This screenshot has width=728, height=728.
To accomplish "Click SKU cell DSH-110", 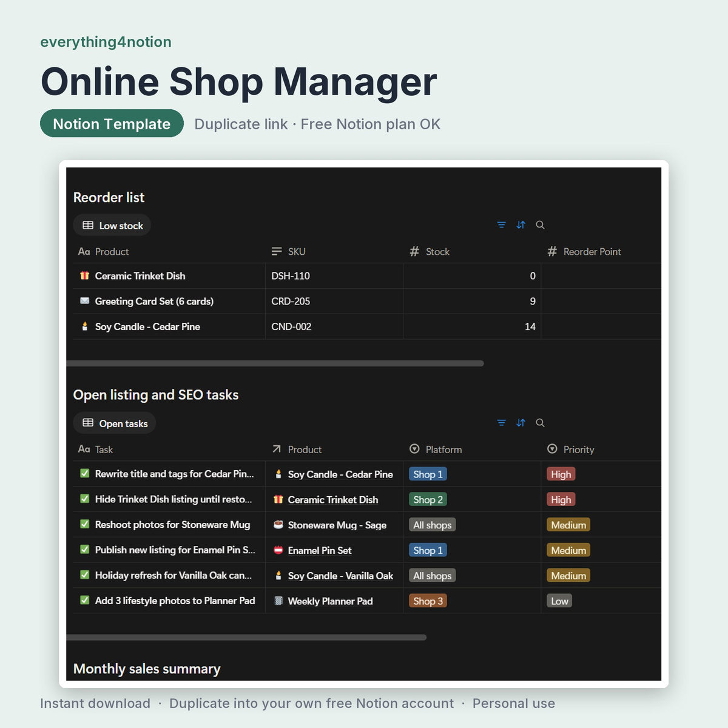I will click(291, 275).
